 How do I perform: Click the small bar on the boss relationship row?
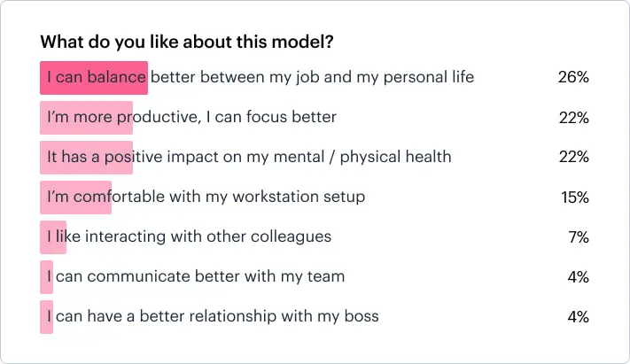point(46,316)
